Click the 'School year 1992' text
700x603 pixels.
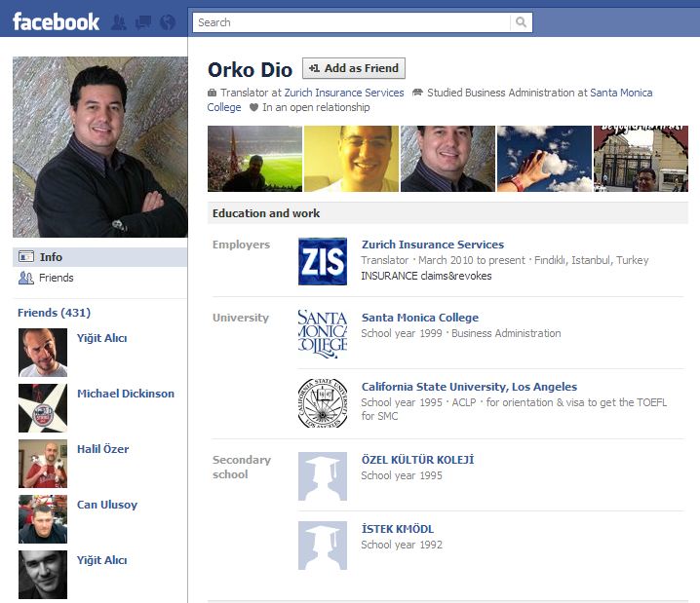tap(402, 545)
